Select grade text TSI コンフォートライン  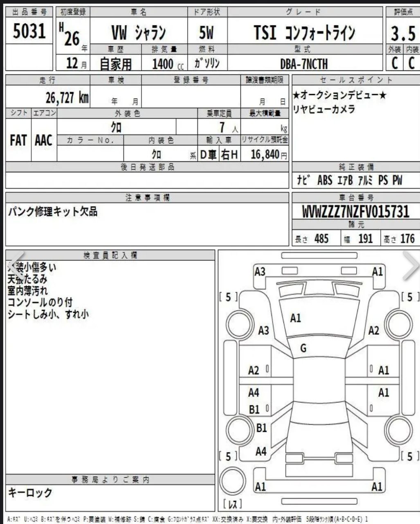coord(305,33)
